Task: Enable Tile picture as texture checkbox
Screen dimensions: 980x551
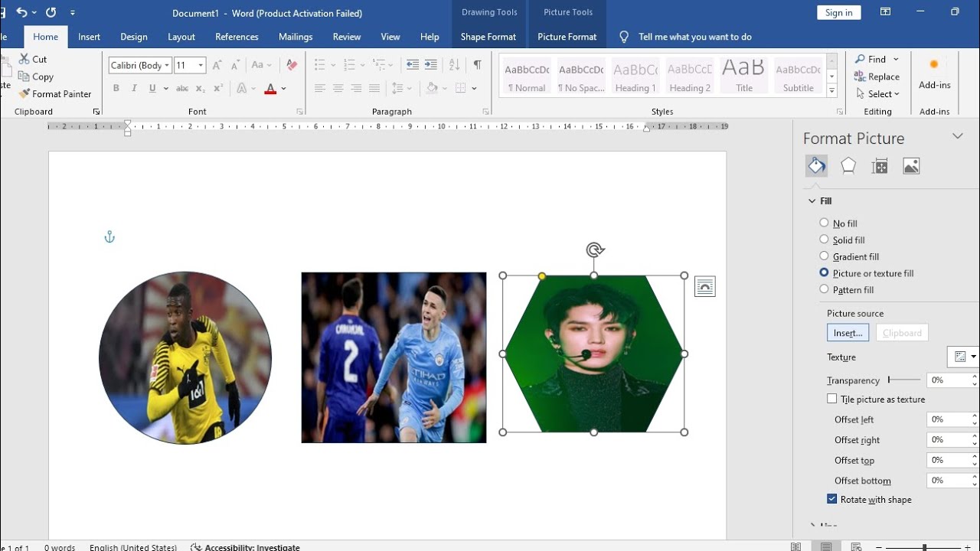Action: (x=831, y=399)
